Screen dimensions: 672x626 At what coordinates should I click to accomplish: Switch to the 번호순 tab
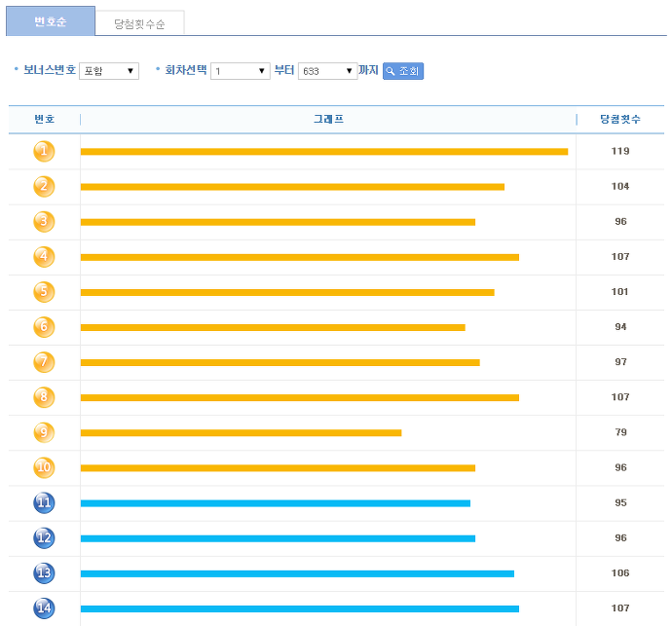pyautogui.click(x=51, y=21)
